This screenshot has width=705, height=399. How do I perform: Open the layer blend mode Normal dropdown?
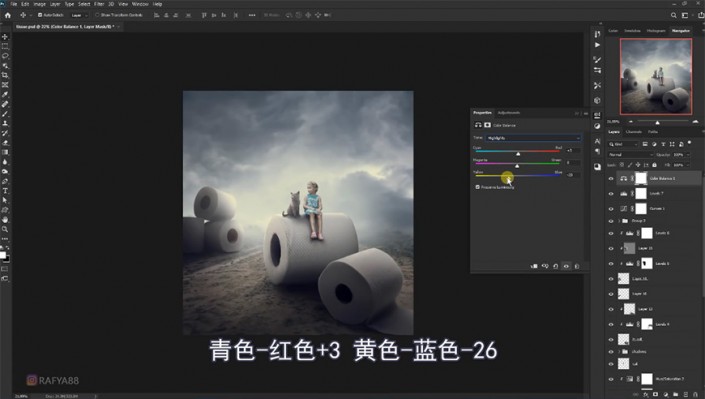click(630, 155)
